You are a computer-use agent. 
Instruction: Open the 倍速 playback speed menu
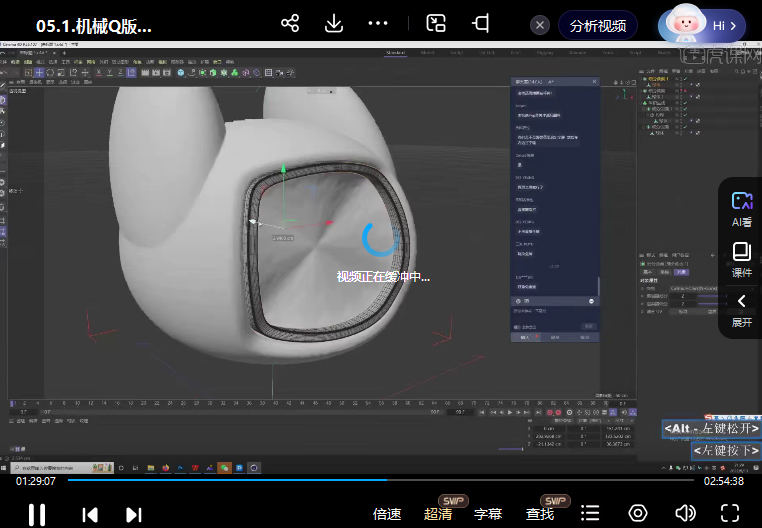(x=387, y=514)
